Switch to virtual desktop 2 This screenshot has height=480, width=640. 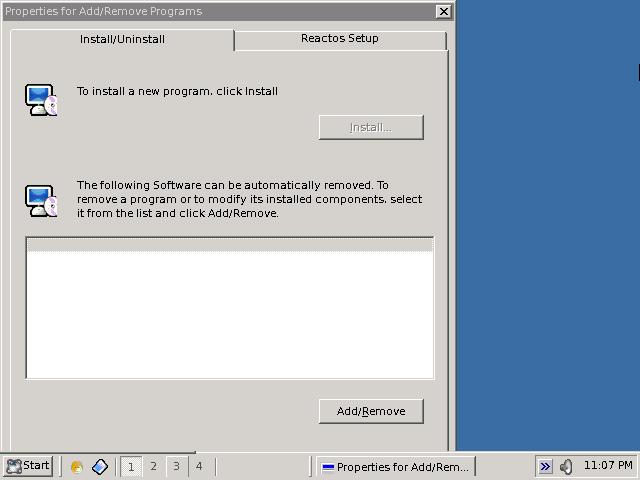click(153, 466)
